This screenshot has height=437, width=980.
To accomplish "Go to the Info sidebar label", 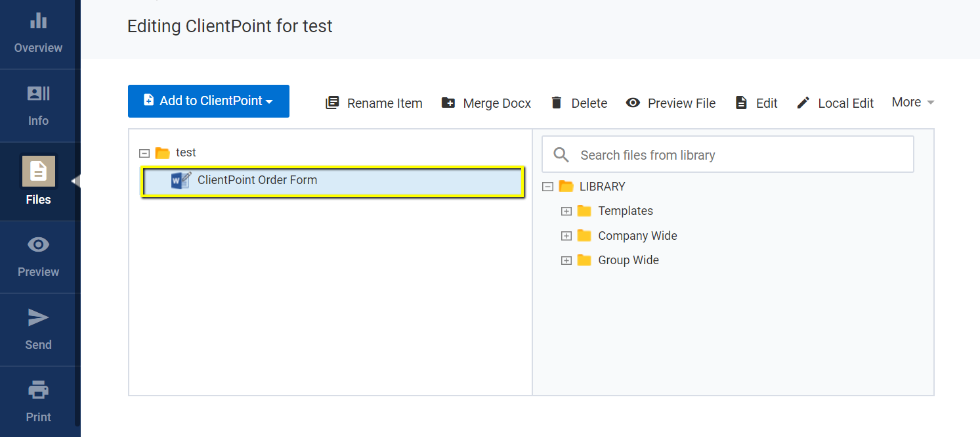I will 39,121.
